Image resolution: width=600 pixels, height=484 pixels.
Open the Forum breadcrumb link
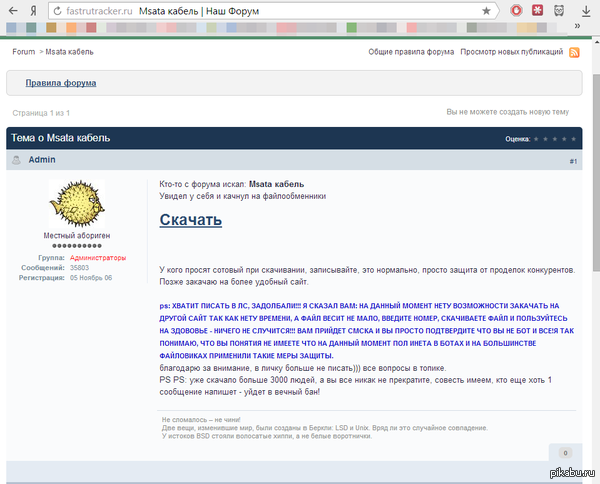[23, 51]
